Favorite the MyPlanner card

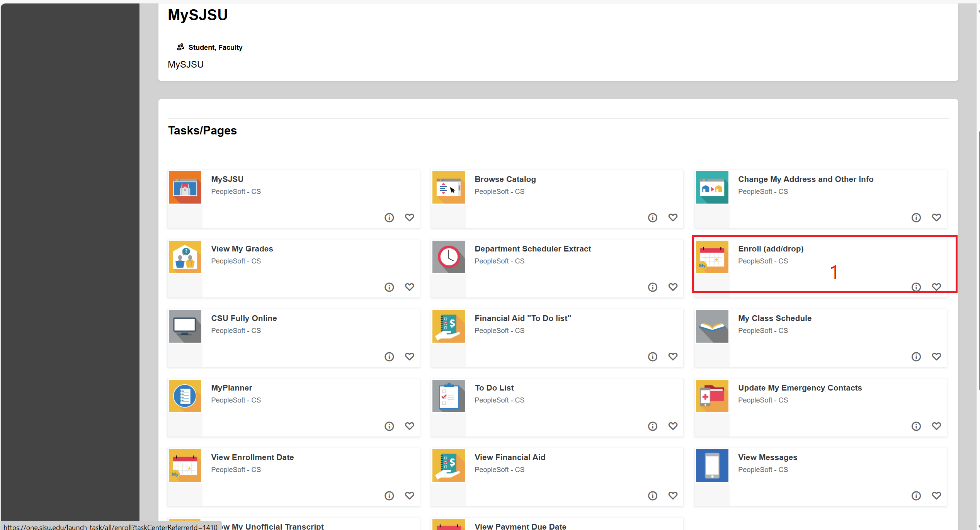[x=410, y=426]
